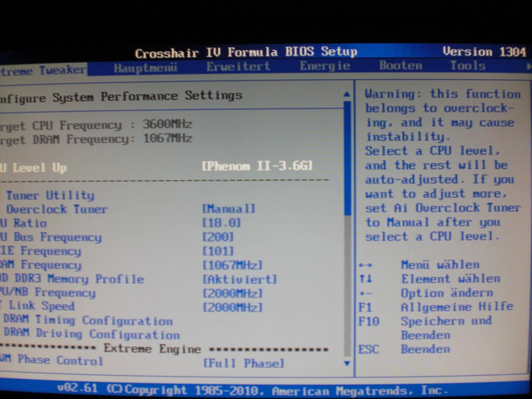
Task: Open the Overclock Tuner Manual option
Action: tap(229, 209)
